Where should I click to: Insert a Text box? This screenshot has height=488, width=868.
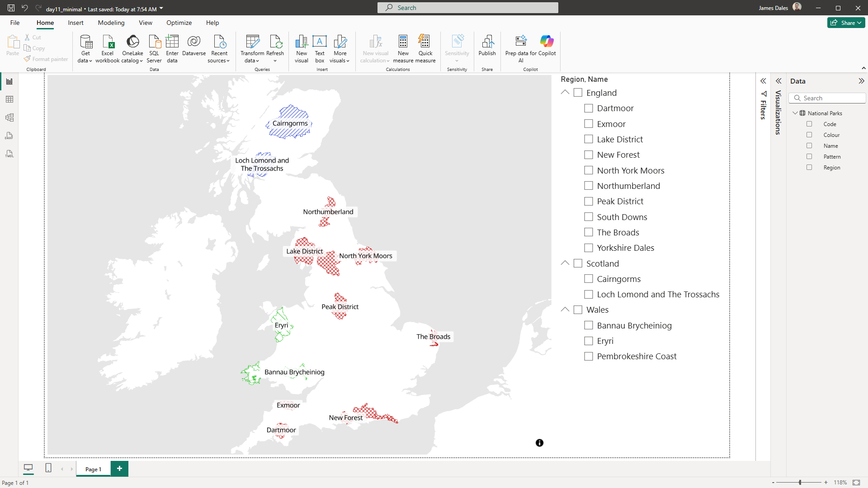pyautogui.click(x=320, y=42)
